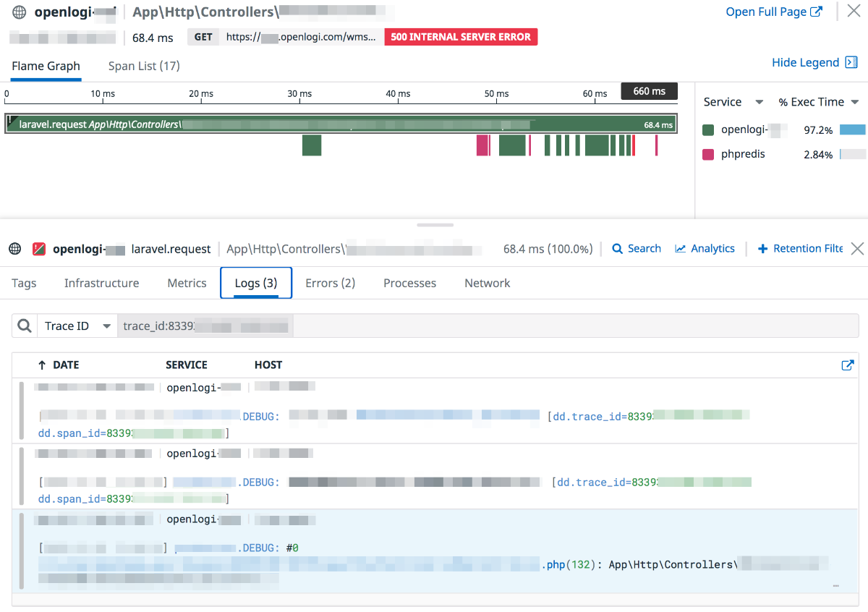
Task: Click the panel splitter drag handle
Action: tap(435, 225)
